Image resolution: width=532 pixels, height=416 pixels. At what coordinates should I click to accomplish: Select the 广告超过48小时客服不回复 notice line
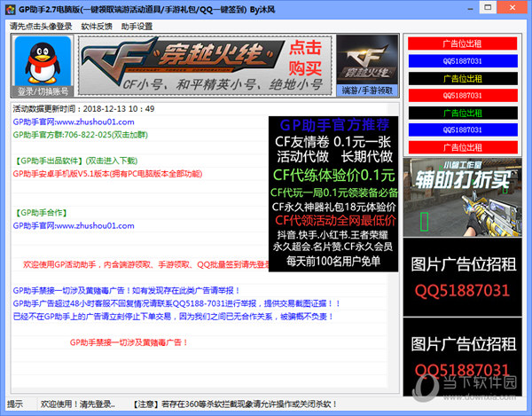(x=176, y=303)
